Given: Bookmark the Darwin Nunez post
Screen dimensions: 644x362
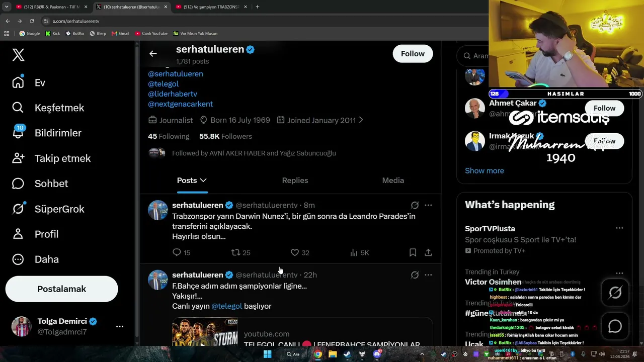Looking at the screenshot, I should click(413, 252).
